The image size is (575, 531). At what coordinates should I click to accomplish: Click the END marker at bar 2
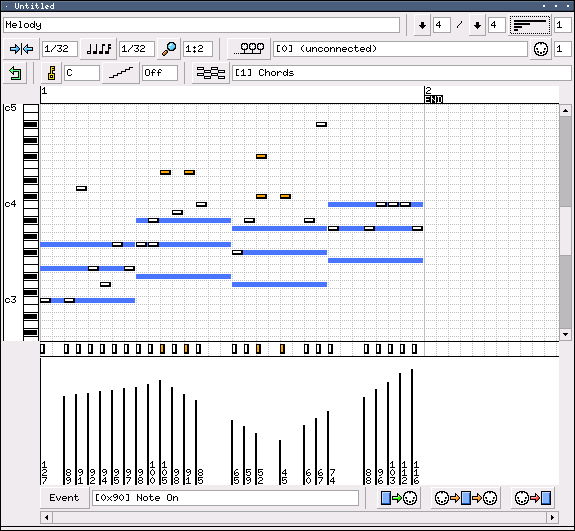tap(434, 99)
